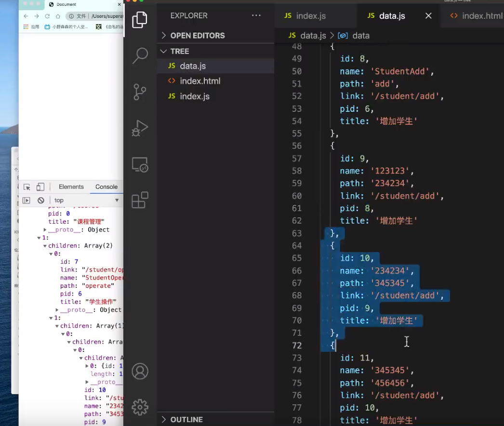Image resolution: width=504 pixels, height=426 pixels.
Task: Click the id: 11 code line
Action: point(357,358)
